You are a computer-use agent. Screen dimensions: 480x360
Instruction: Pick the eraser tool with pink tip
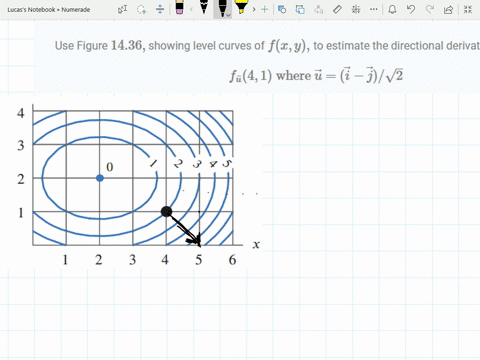tap(179, 8)
